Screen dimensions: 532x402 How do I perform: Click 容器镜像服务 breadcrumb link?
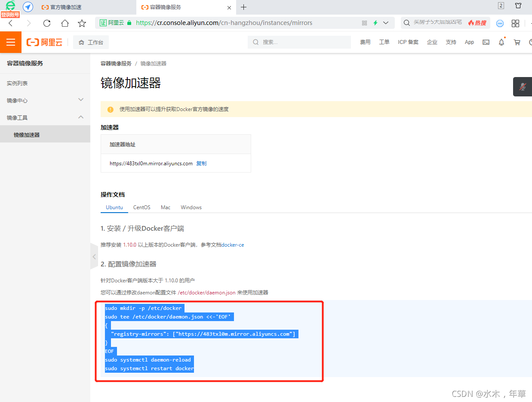coord(116,63)
